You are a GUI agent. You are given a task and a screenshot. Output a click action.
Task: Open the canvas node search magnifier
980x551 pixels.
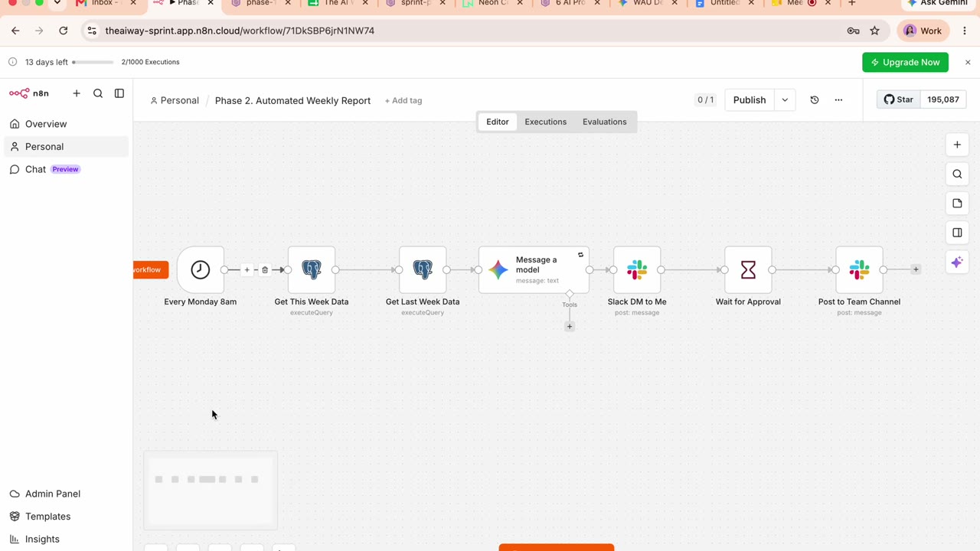click(957, 174)
